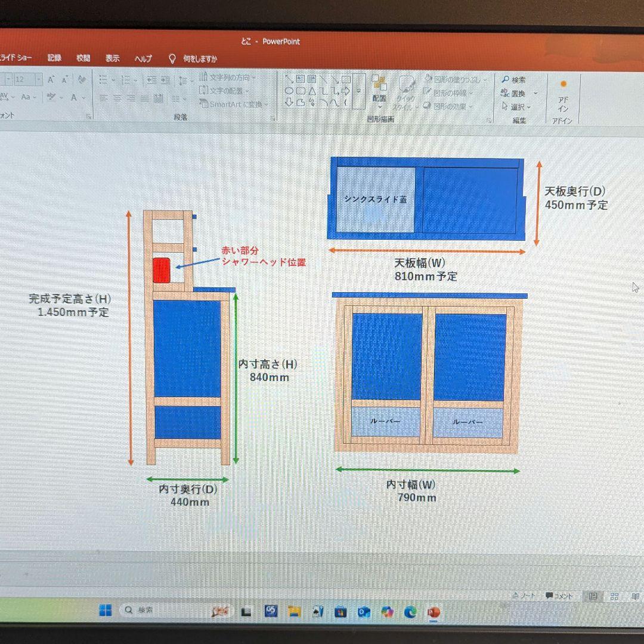
Task: Toggle the コメント (Comments) pane in status bar
Action: point(559,596)
